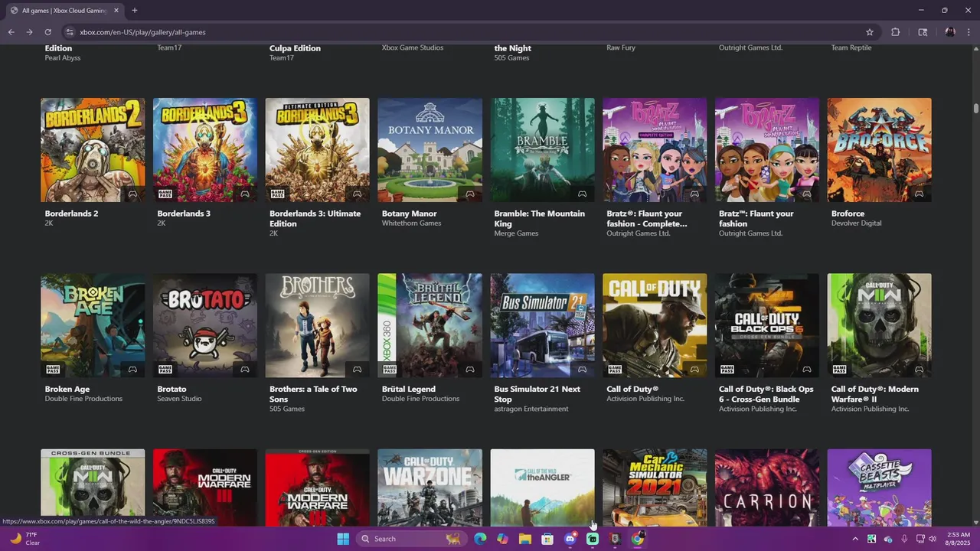Click the 'Pearl Abyss' publisher text
The image size is (980, 551).
pyautogui.click(x=62, y=58)
